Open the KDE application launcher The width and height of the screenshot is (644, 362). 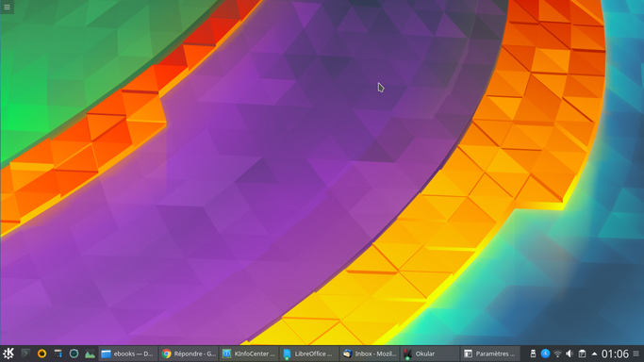coord(8,354)
